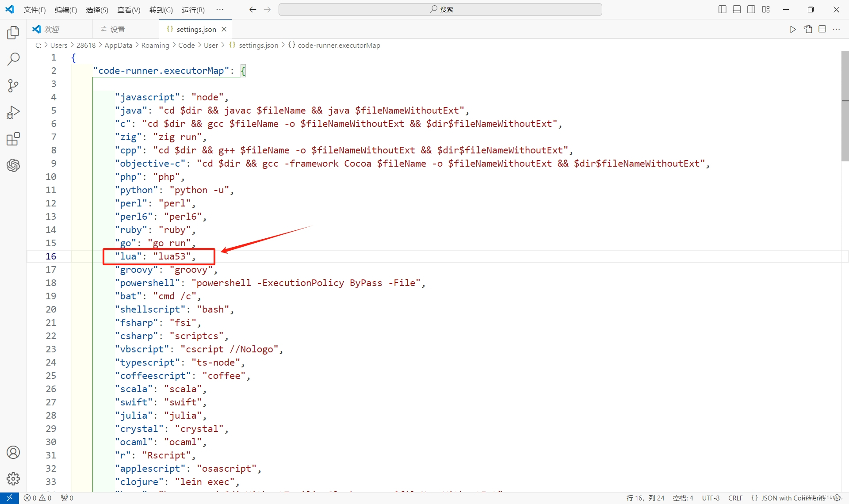Open the Search view in activity bar

(13, 59)
